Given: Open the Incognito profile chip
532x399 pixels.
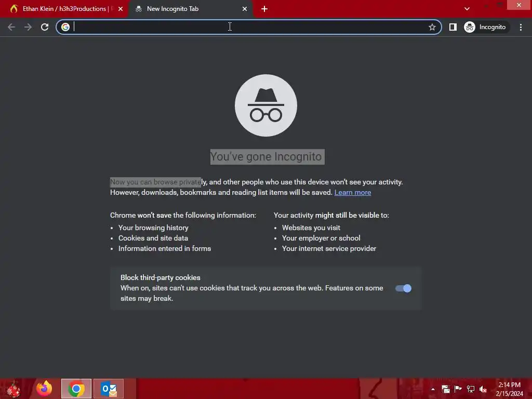Looking at the screenshot, I should [486, 27].
